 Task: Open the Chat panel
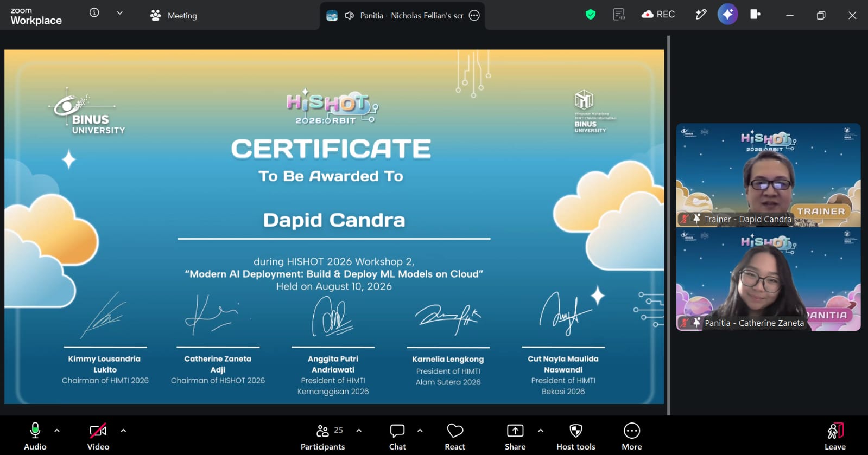coord(397,437)
